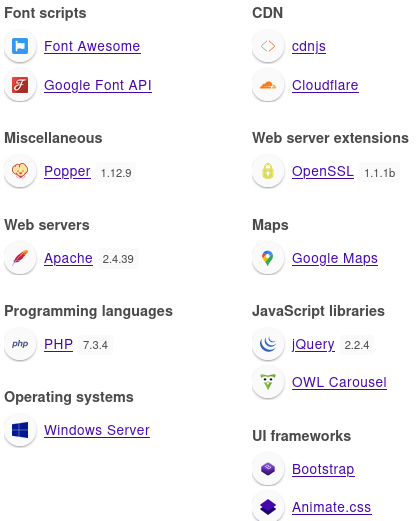Click the Bootstrap logo icon

pos(268,469)
